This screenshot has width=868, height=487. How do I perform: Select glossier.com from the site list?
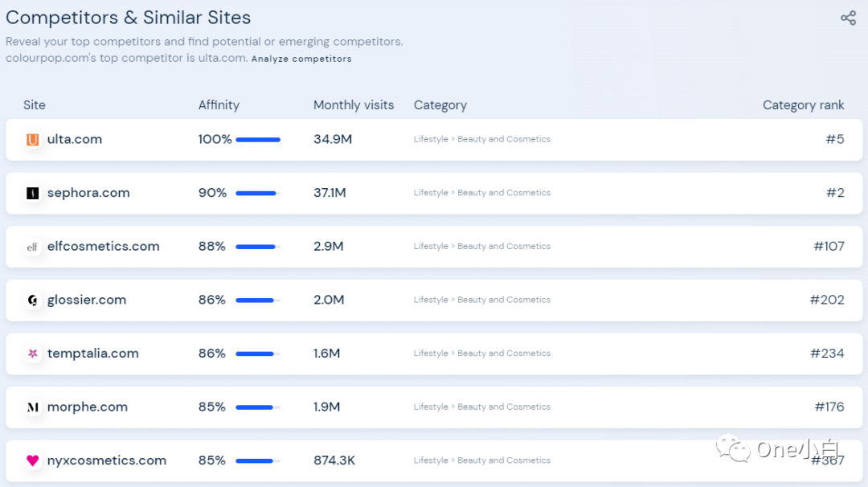coord(87,299)
